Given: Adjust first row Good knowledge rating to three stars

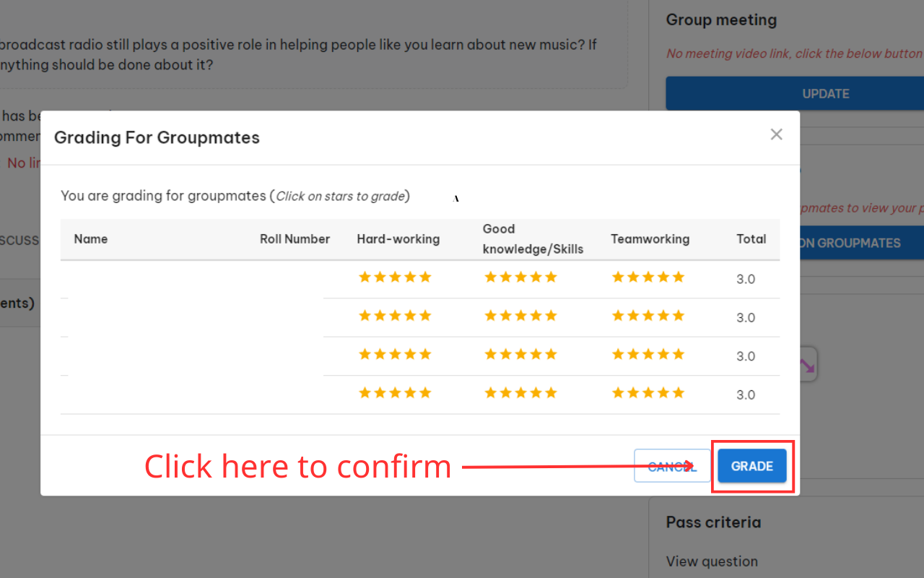Looking at the screenshot, I should click(521, 277).
